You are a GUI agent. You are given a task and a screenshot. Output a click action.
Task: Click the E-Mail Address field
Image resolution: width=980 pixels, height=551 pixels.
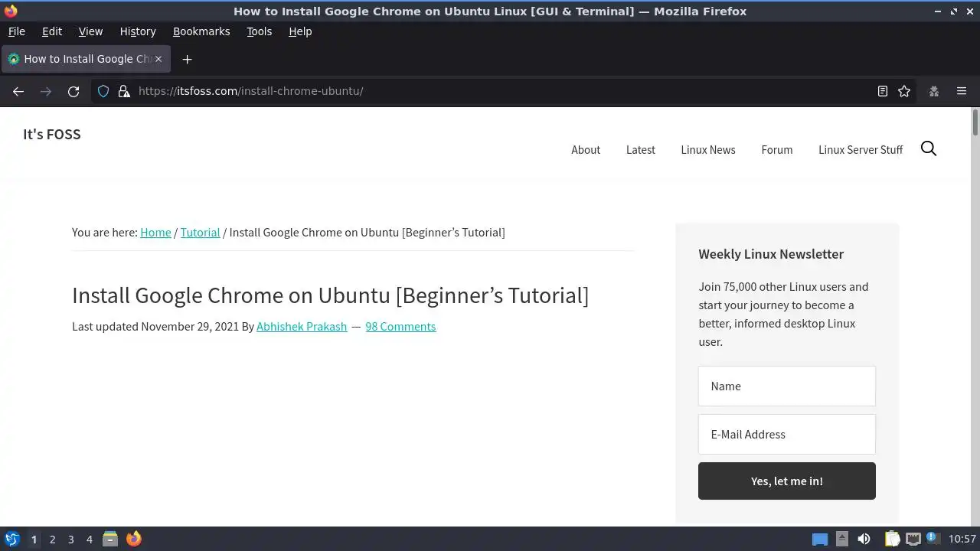tap(787, 434)
